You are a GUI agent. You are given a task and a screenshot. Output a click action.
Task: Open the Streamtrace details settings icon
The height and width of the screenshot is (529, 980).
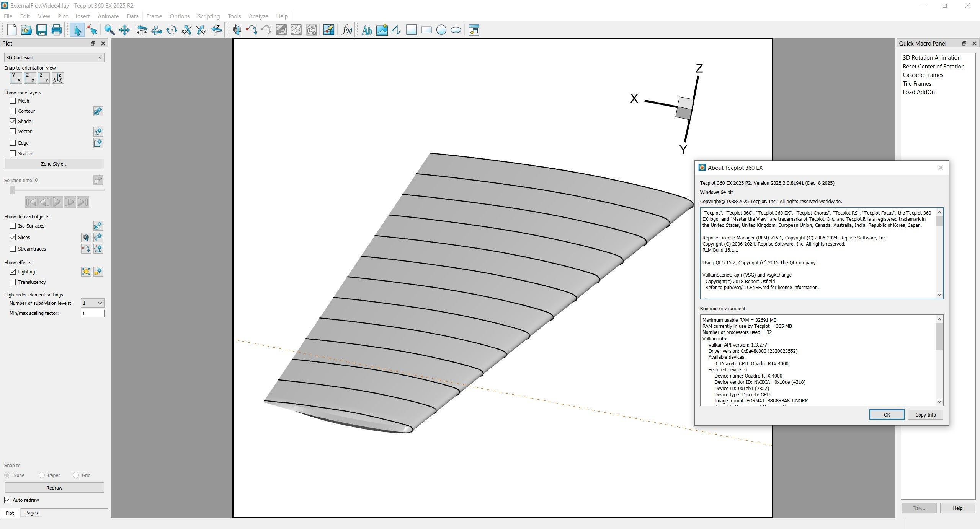[x=99, y=249]
